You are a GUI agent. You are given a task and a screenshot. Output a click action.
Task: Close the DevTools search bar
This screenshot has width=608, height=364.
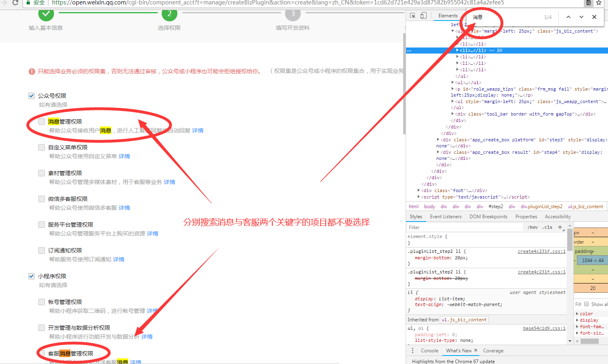coord(594,17)
